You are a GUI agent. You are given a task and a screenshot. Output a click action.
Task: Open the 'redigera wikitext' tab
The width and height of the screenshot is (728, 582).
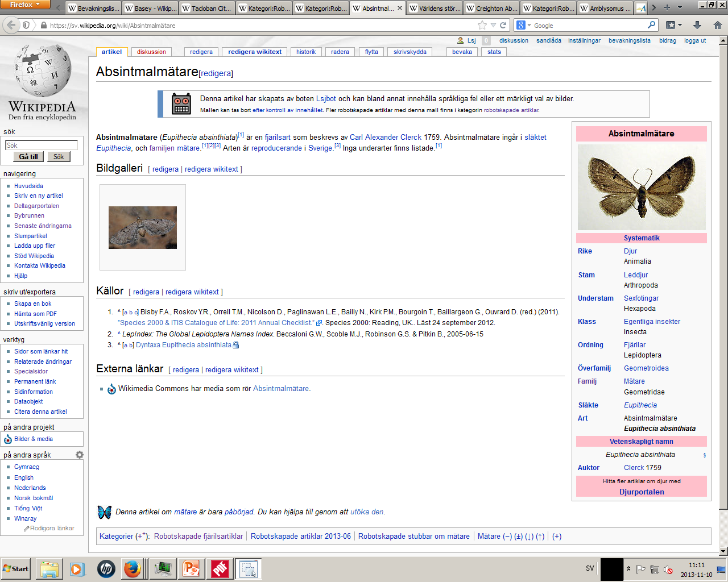pyautogui.click(x=255, y=52)
